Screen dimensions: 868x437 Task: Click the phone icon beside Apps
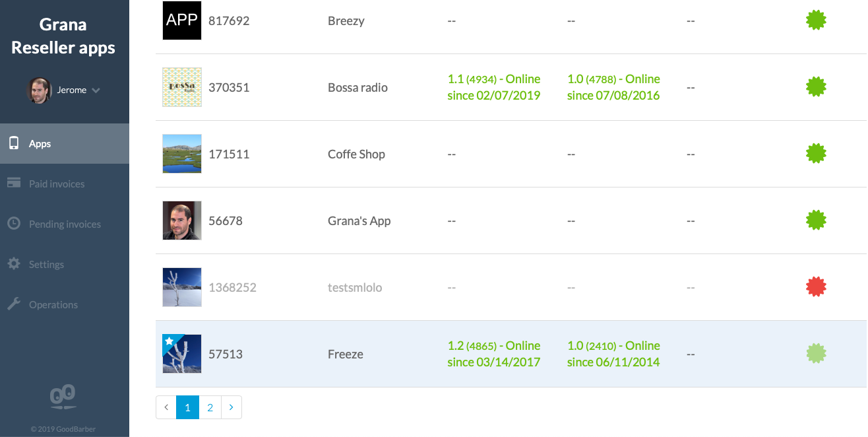tap(13, 143)
